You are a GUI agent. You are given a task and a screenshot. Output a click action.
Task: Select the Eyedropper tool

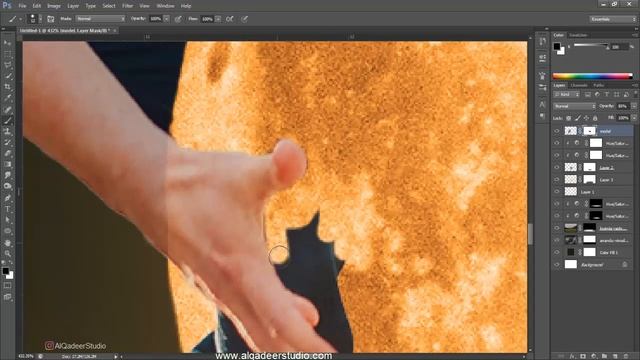tap(7, 98)
